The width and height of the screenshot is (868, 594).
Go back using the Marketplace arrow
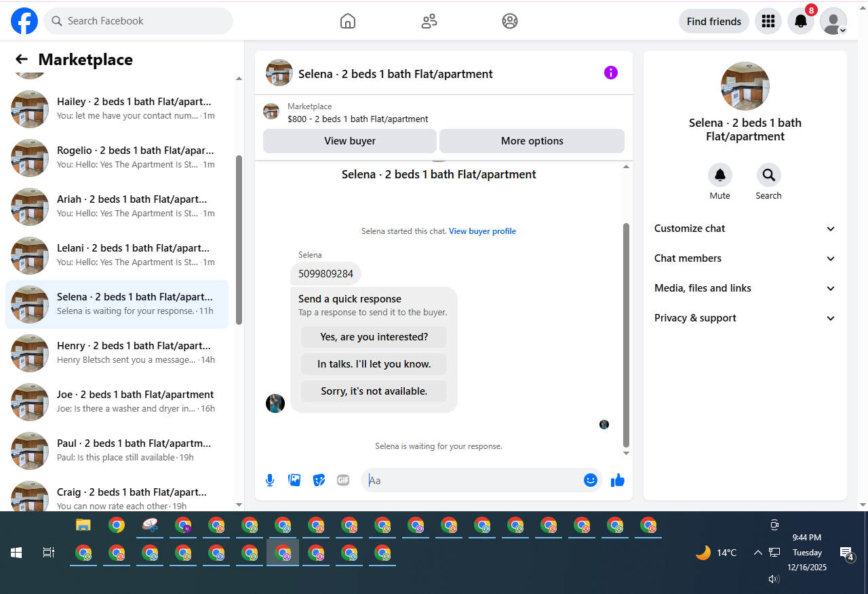(x=22, y=60)
